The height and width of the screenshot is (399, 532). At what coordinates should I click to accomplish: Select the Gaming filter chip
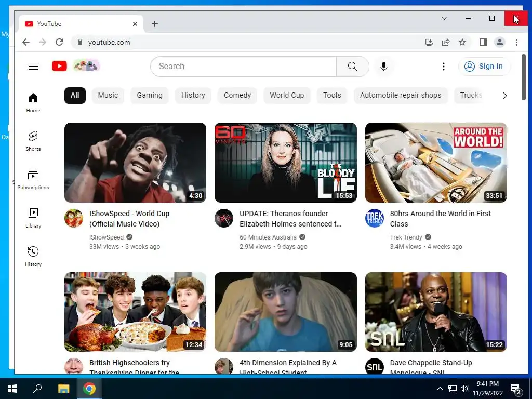coord(150,96)
